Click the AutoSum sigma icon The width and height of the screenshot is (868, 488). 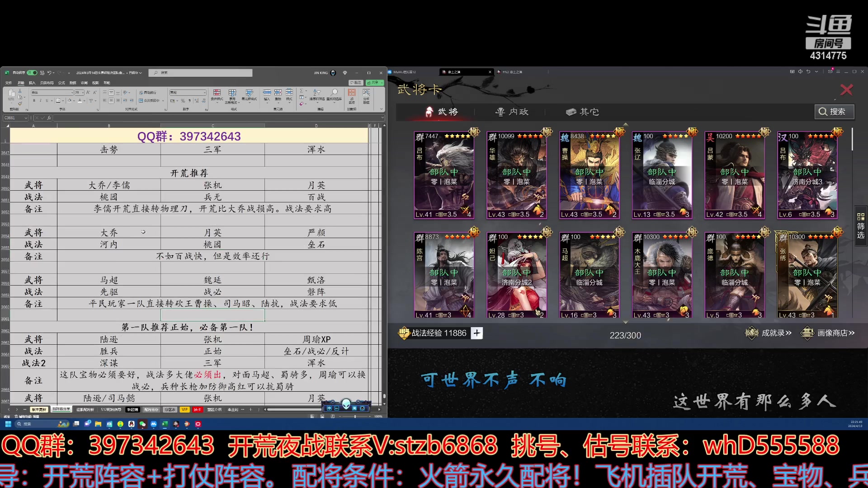[x=302, y=91]
